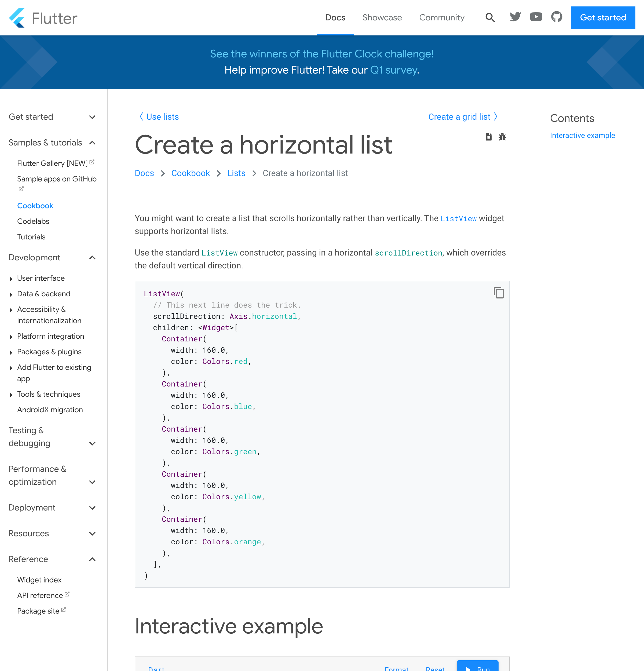Open Flutter Clock challenge winners link
This screenshot has width=644, height=671.
point(322,54)
